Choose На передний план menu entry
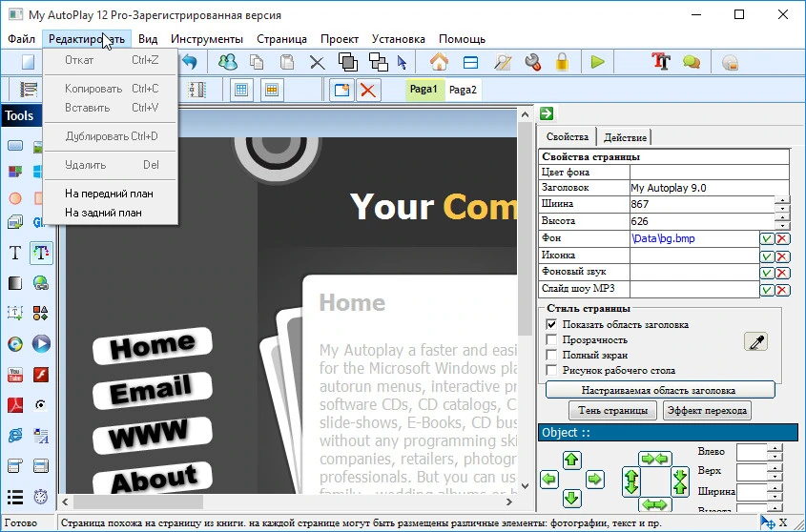The image size is (806, 532). point(109,194)
